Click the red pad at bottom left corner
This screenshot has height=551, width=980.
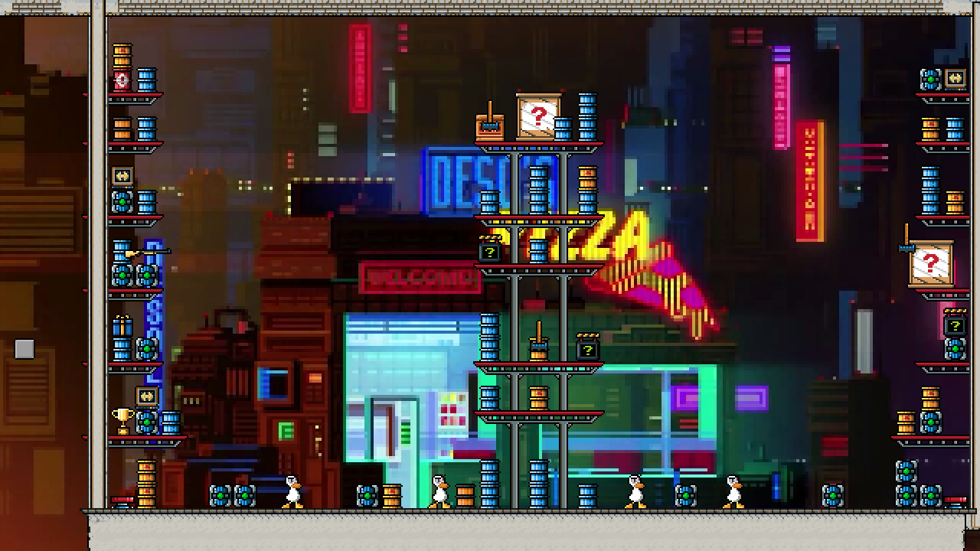[122, 501]
